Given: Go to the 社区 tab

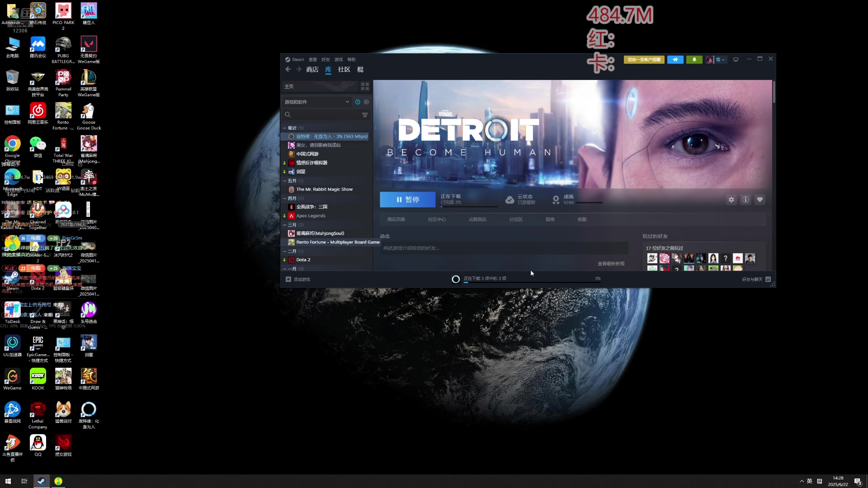Looking at the screenshot, I should click(x=344, y=70).
